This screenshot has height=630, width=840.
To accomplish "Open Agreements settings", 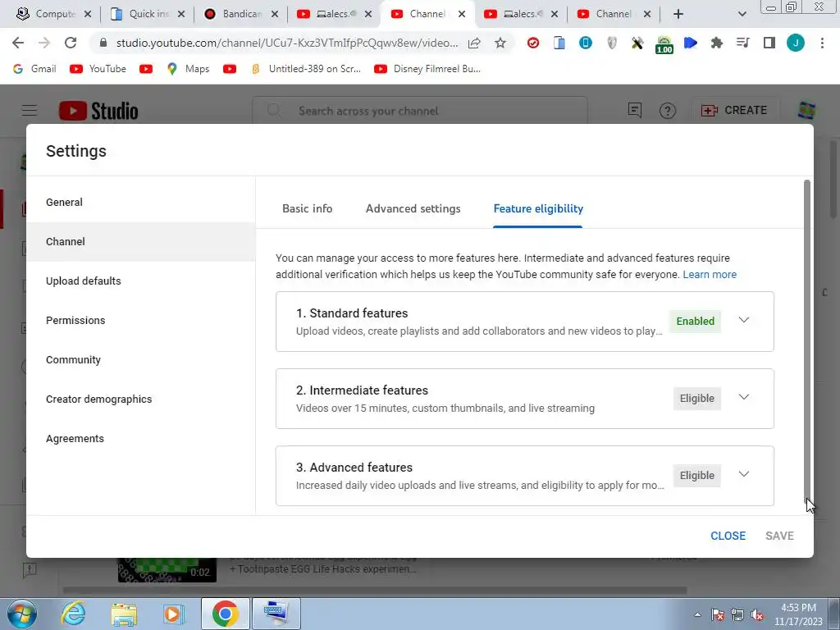I will pos(141,438).
